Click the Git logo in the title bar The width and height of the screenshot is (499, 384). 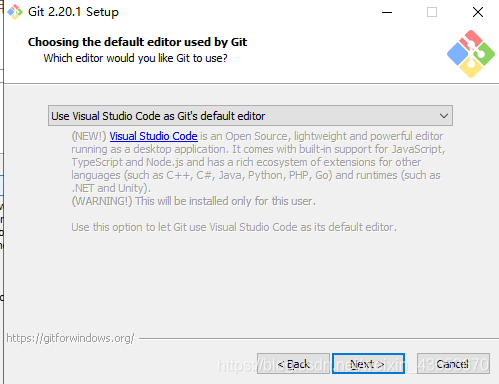coord(15,12)
